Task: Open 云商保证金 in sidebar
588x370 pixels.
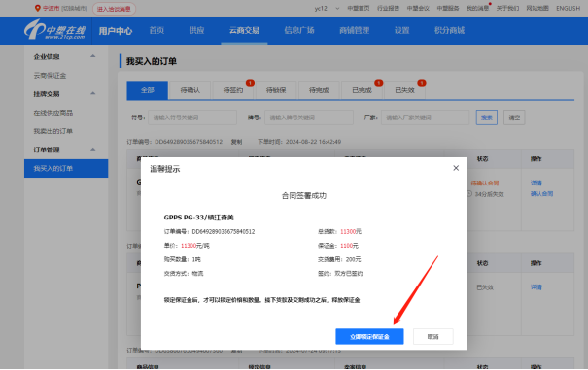Action: click(x=50, y=76)
